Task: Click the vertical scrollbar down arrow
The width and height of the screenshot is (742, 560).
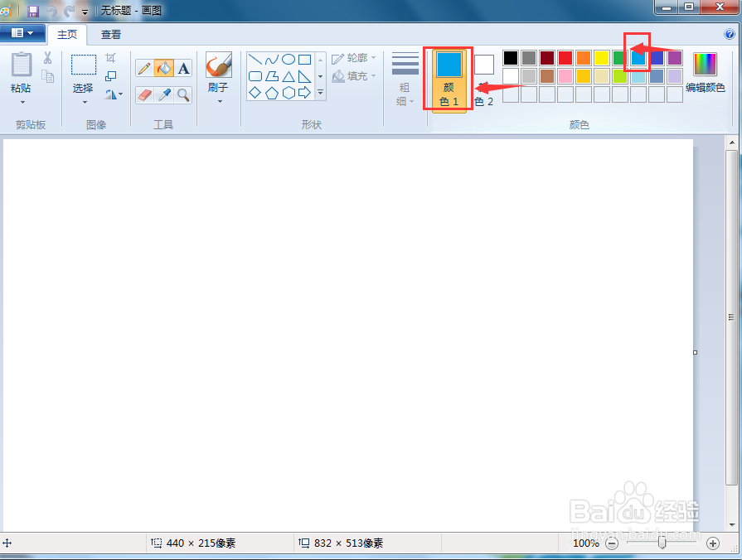Action: [x=731, y=524]
